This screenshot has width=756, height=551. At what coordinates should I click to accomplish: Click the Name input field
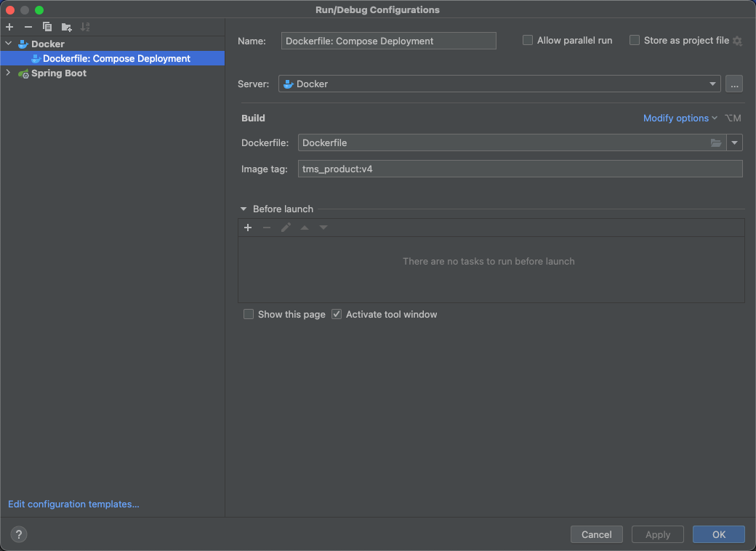click(x=389, y=41)
